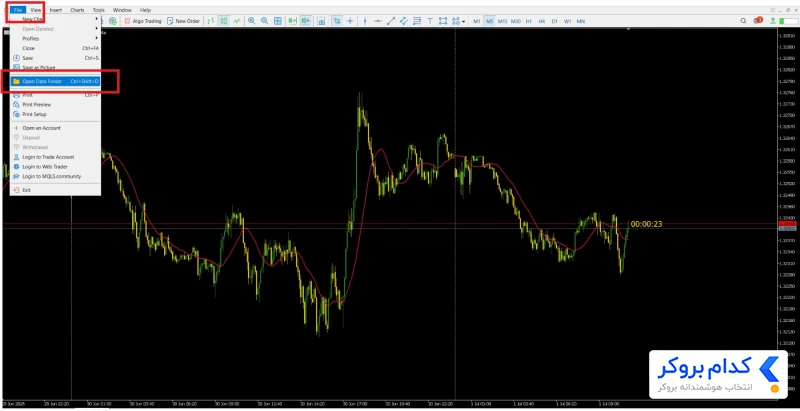The height and width of the screenshot is (411, 800).
Task: Open the search magnifier in toolbar
Action: tap(743, 21)
